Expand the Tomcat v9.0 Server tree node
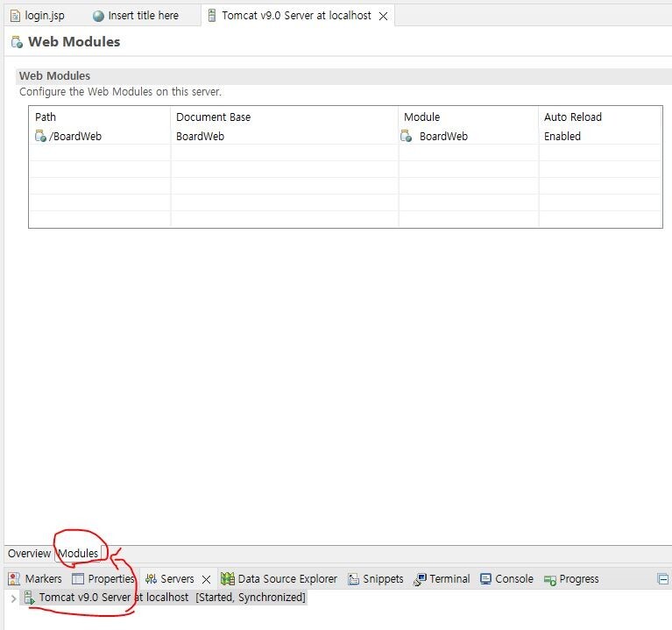 (x=14, y=598)
